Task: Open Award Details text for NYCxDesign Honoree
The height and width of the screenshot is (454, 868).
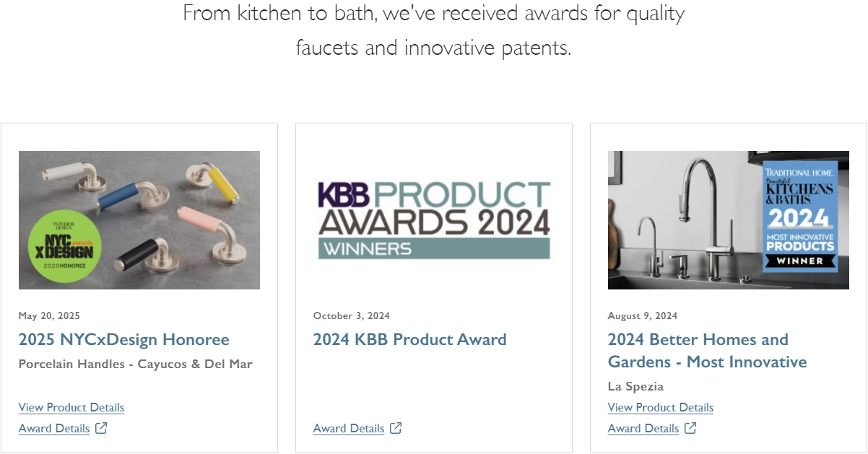Action: coord(54,428)
